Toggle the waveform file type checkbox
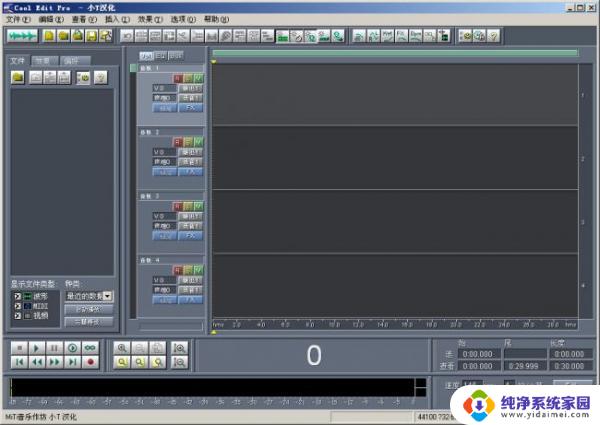This screenshot has width=600, height=425. click(17, 296)
